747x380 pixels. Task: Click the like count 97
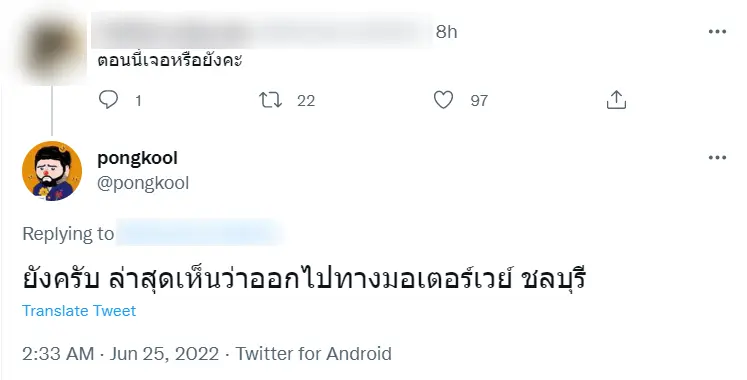click(x=479, y=100)
